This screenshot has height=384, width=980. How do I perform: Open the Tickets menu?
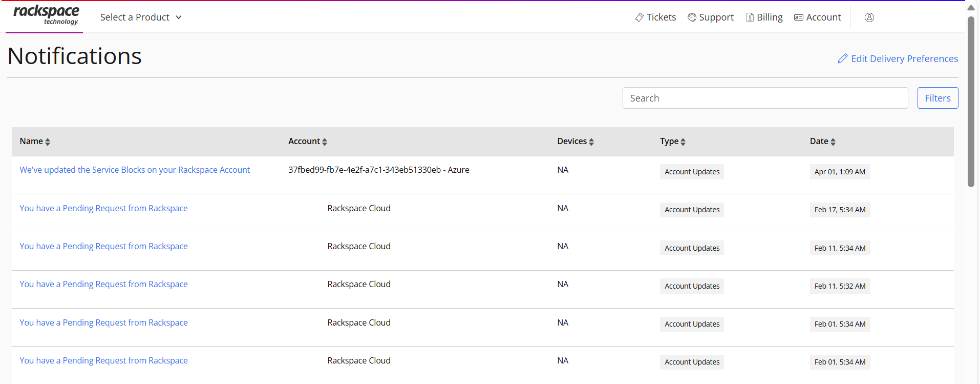tap(655, 17)
